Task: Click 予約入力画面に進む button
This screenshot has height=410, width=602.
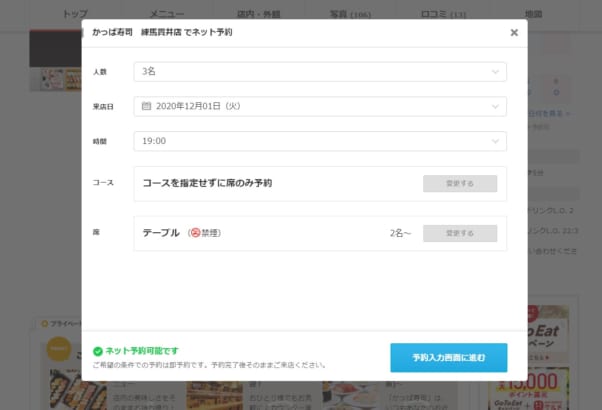Action: click(x=448, y=357)
